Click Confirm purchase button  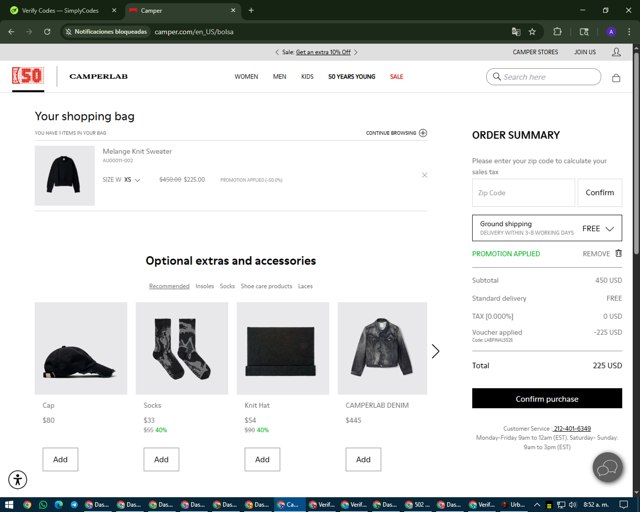547,398
